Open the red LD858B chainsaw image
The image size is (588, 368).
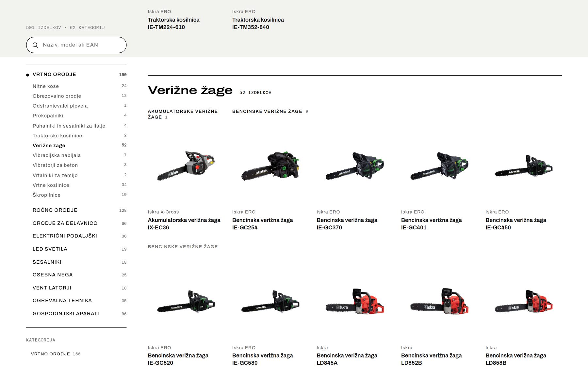pos(524,301)
